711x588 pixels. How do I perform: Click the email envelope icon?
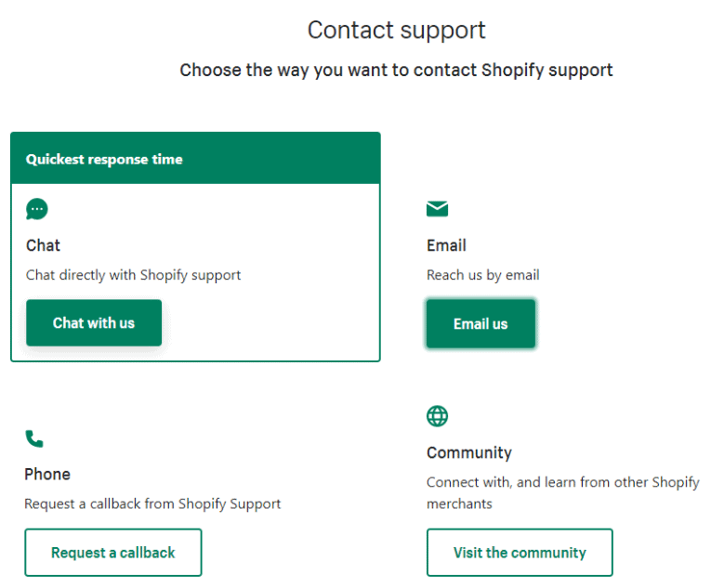tap(437, 209)
